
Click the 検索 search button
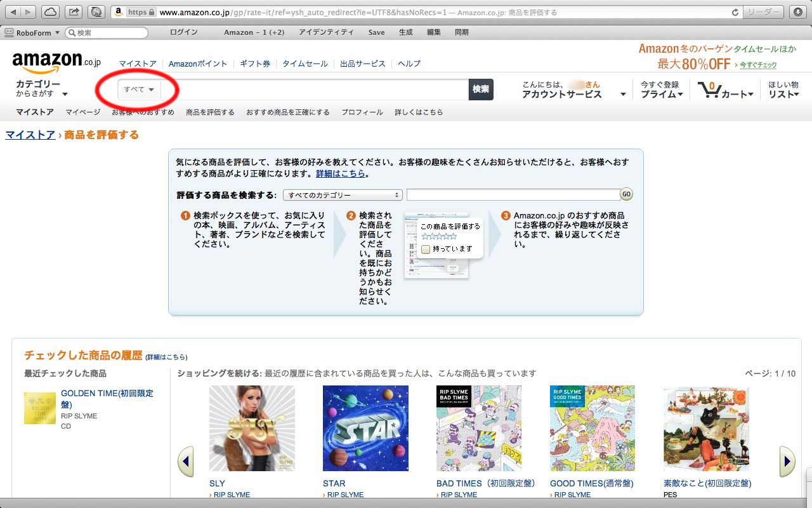coord(481,90)
